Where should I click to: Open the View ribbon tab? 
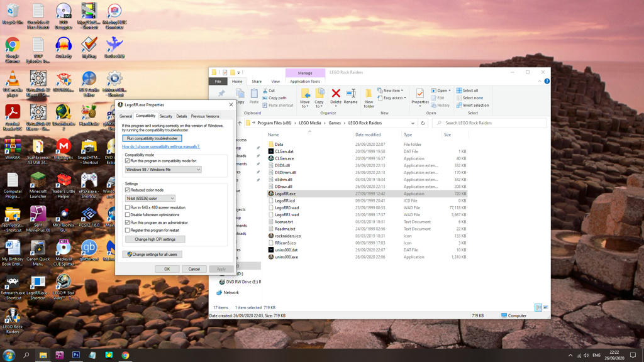pos(275,81)
